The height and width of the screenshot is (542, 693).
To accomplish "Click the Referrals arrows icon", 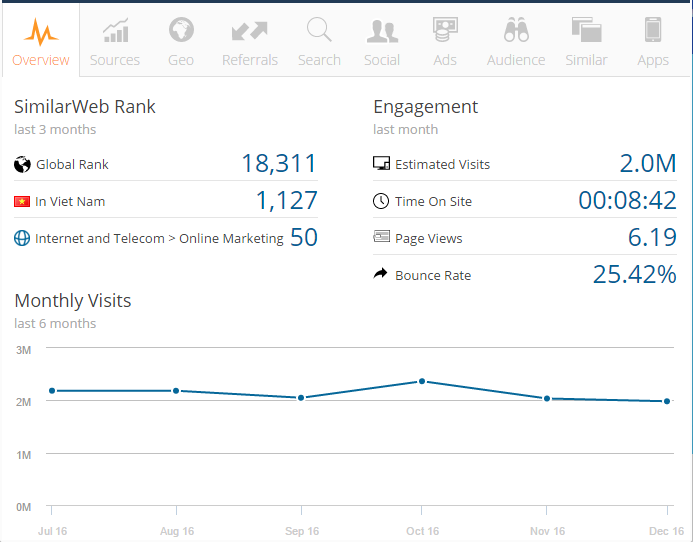I will coord(250,31).
